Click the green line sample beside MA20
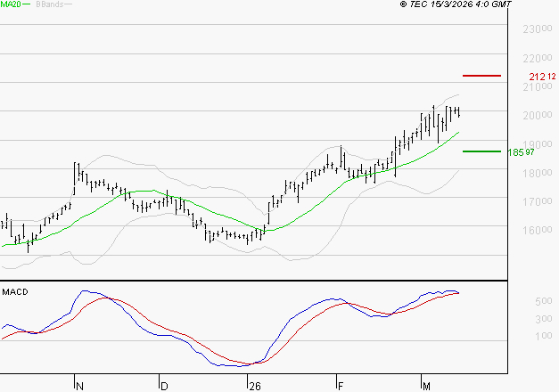This screenshot has height=392, width=559. pyautogui.click(x=26, y=4)
